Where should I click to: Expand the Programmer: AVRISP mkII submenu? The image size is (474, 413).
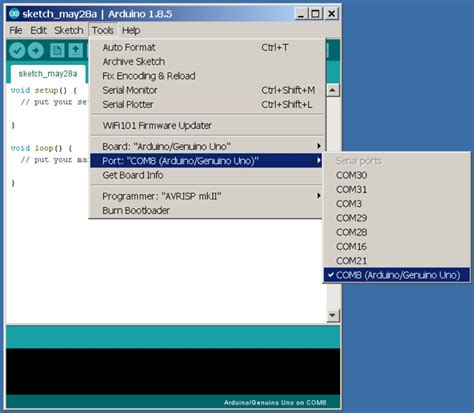(x=207, y=196)
